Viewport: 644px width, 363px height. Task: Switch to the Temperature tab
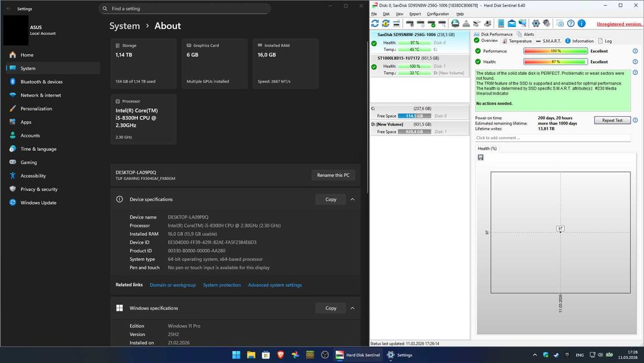516,41
